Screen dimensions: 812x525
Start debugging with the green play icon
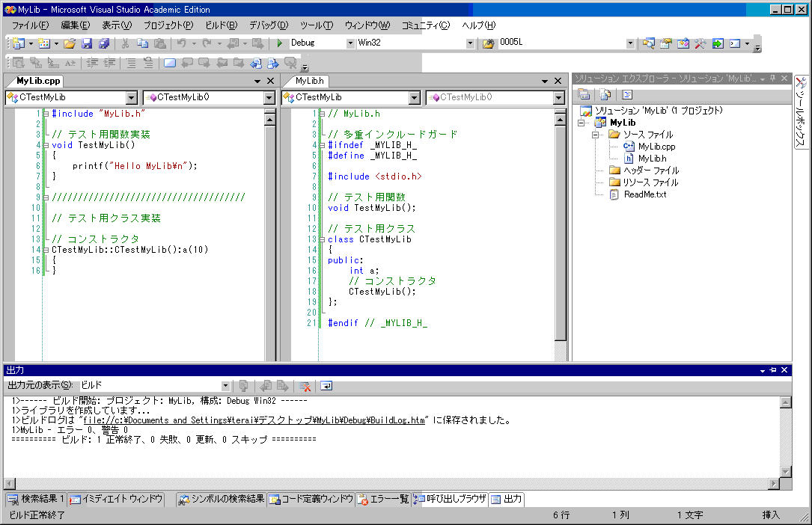(279, 43)
